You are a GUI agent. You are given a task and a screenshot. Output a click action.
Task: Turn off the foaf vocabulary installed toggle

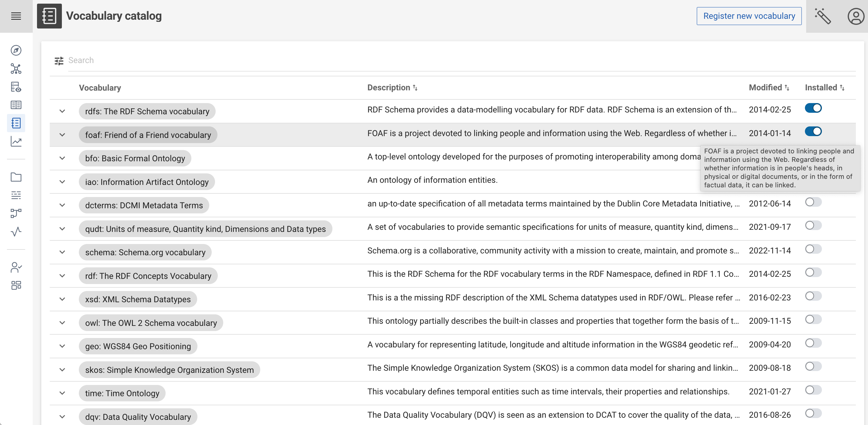[813, 132]
